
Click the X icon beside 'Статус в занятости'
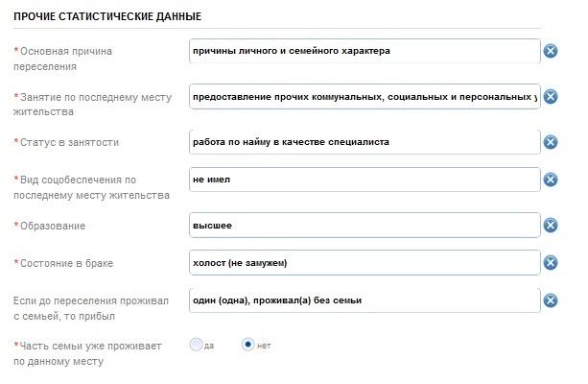tap(551, 142)
